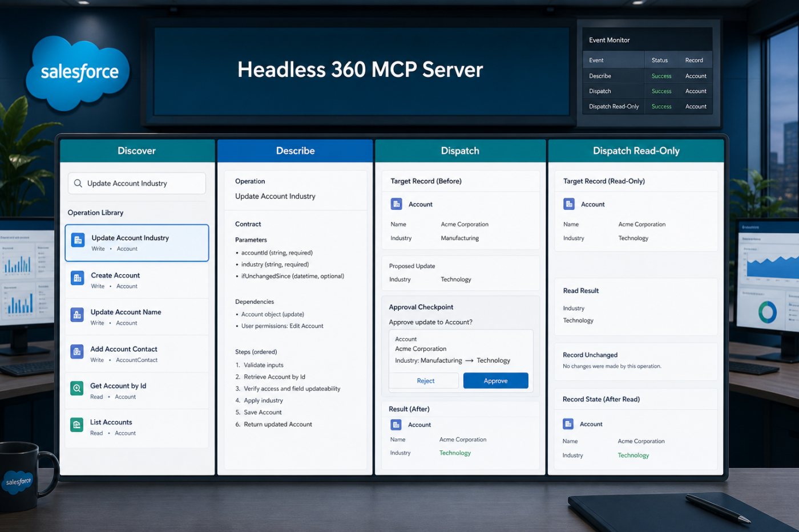Click the Event column header in Event Monitor

click(596, 60)
